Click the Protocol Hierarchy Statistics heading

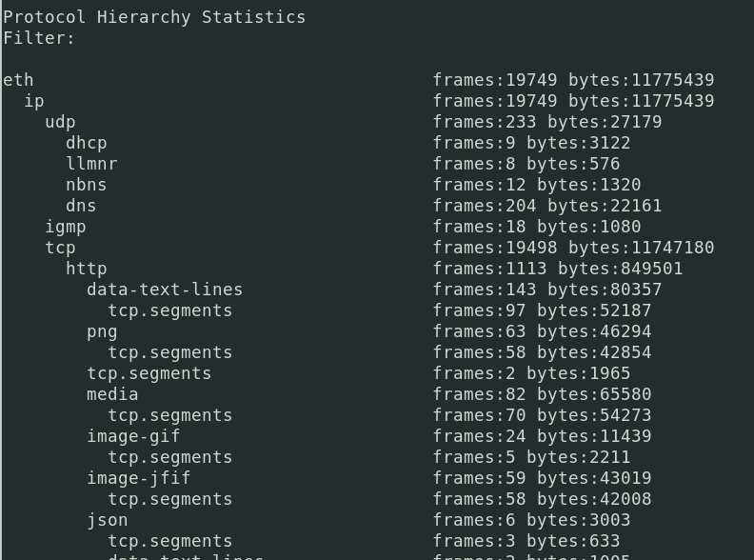(x=154, y=17)
